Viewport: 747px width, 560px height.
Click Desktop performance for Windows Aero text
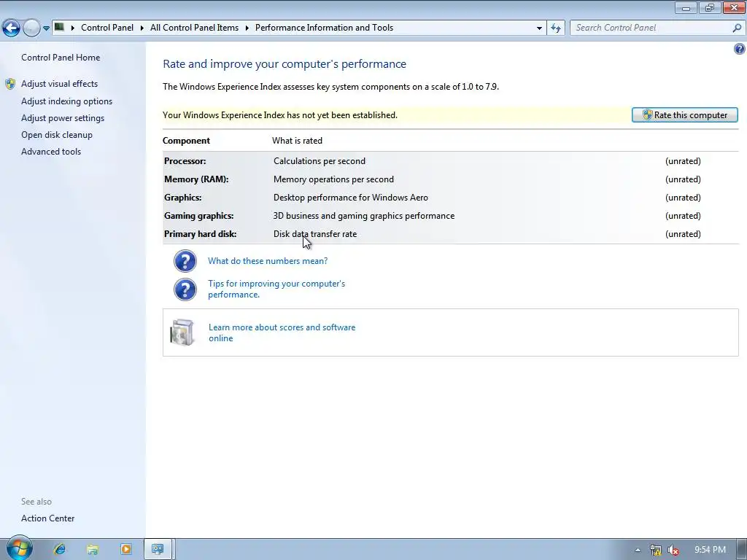click(x=351, y=197)
